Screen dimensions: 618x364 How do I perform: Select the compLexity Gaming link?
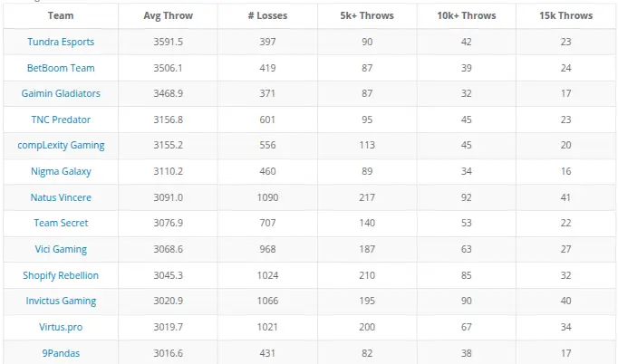point(61,146)
